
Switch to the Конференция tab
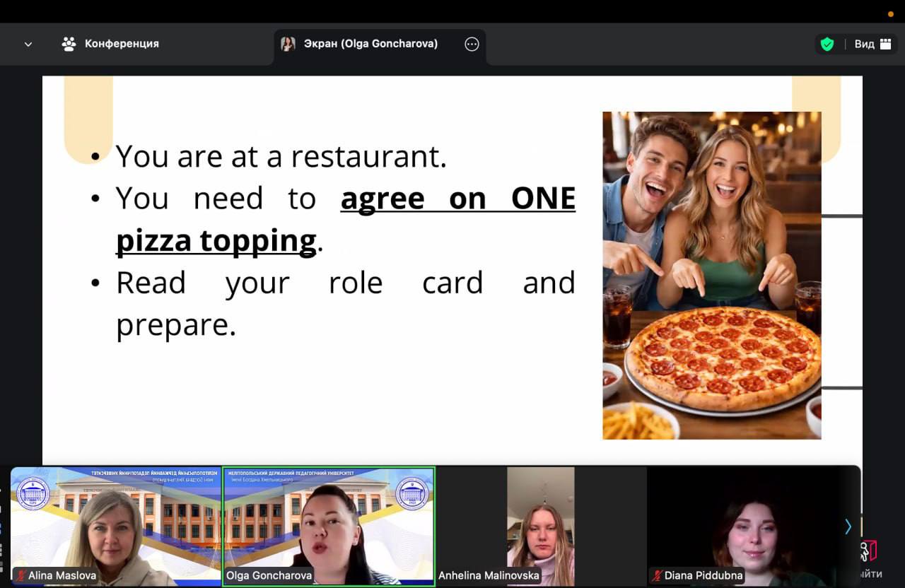pyautogui.click(x=122, y=44)
